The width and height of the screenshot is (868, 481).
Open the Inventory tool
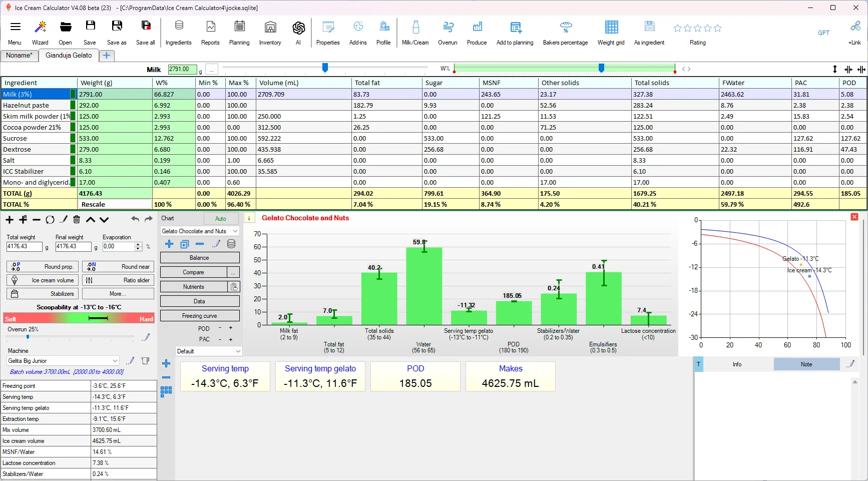[270, 33]
